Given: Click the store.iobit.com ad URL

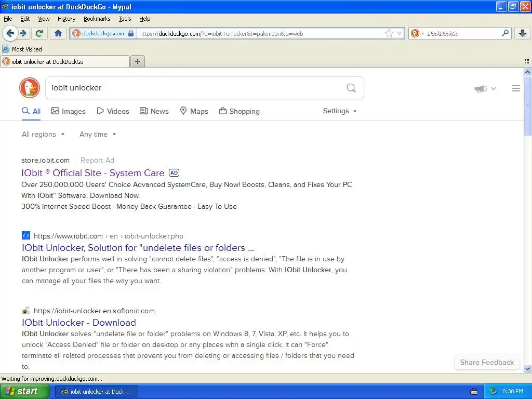Looking at the screenshot, I should click(46, 160).
